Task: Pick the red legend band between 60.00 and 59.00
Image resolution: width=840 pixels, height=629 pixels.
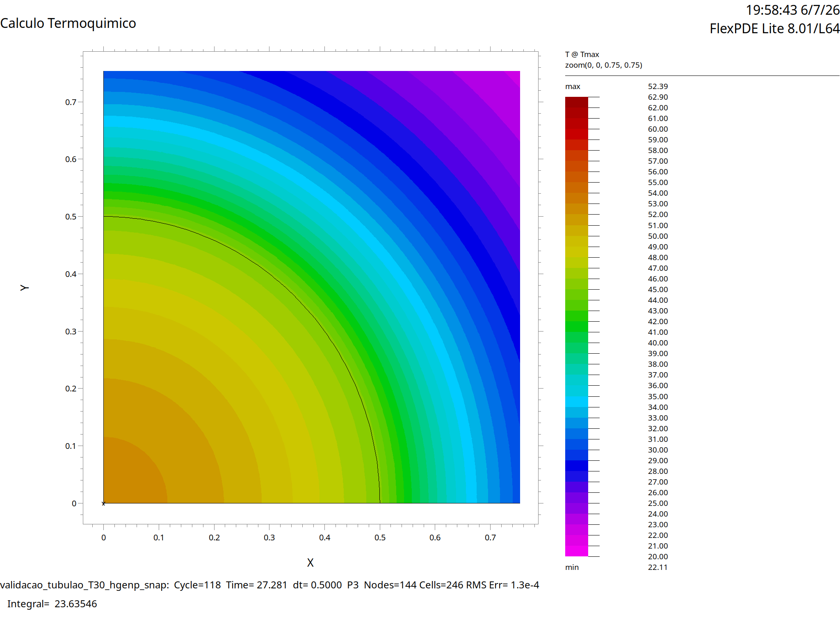Action: pos(577,134)
